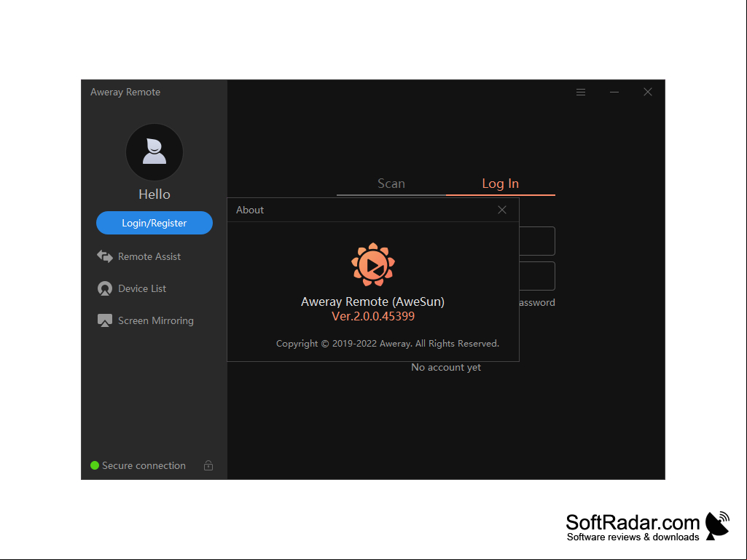Click the Aweray Remote (AweSun) title text
747x560 pixels.
point(372,302)
